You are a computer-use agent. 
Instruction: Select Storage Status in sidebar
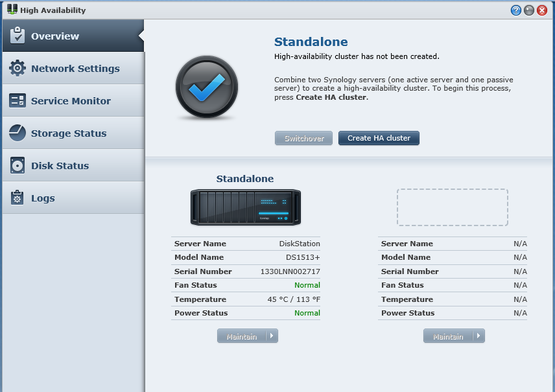pos(73,133)
